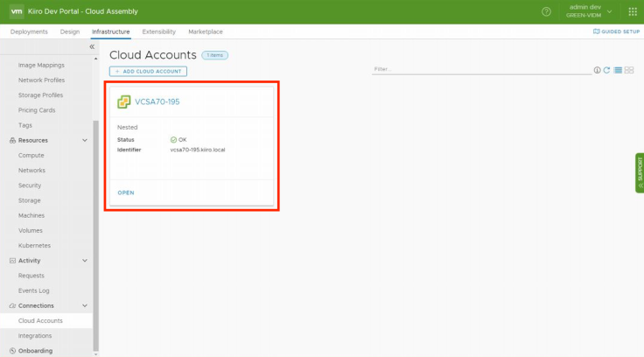644x357 pixels.
Task: Collapse the Connections section chevron
Action: pyautogui.click(x=85, y=305)
